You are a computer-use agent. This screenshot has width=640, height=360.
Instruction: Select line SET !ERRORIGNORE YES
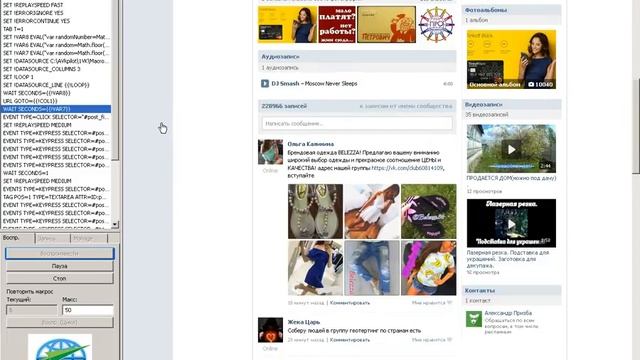point(56,13)
